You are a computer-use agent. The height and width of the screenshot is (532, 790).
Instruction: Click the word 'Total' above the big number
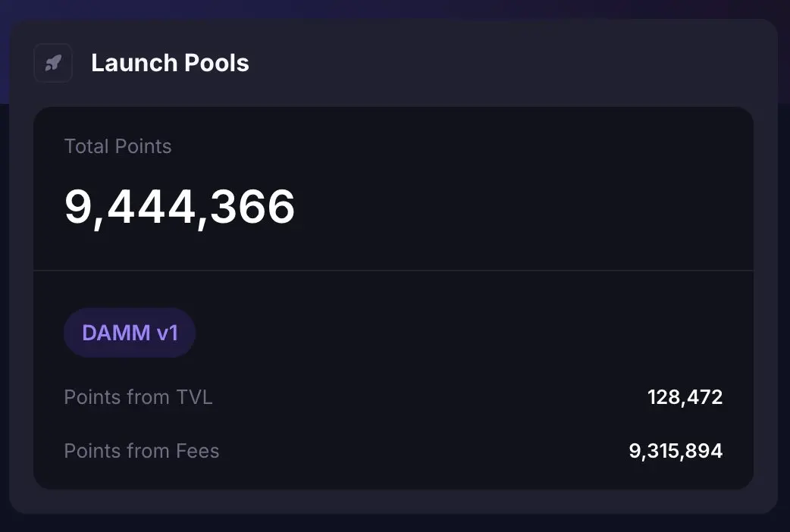[87, 146]
